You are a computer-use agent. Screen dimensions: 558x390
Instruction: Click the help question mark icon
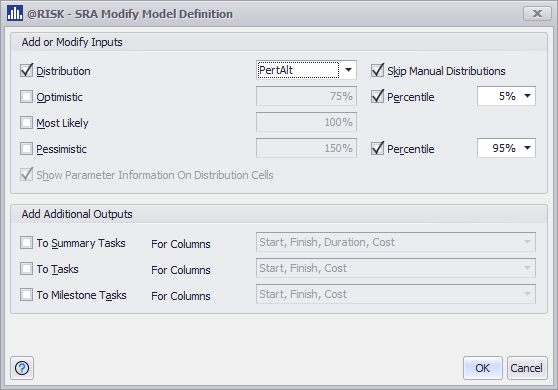click(22, 368)
